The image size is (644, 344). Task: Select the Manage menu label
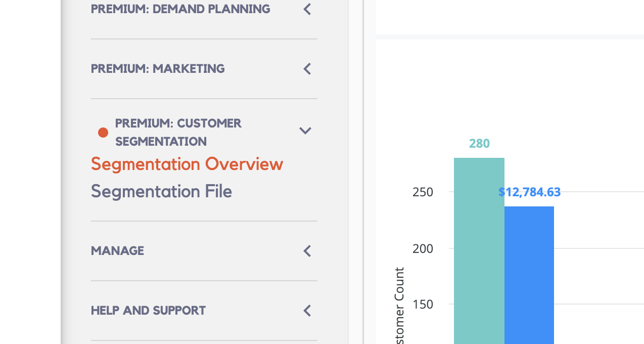coord(117,251)
